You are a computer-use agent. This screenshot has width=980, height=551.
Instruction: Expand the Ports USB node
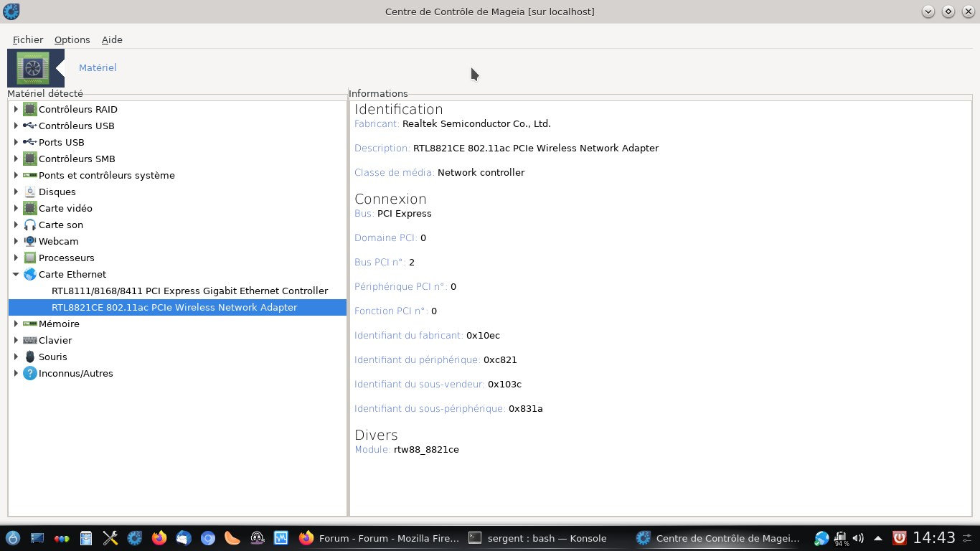[x=16, y=142]
